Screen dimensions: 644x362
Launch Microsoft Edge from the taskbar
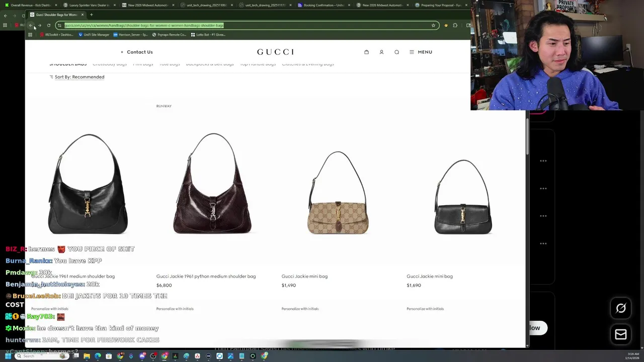pos(98,356)
